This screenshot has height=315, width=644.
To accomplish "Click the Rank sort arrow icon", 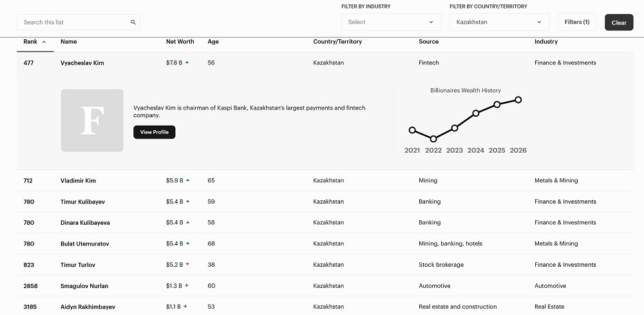I will [x=44, y=42].
